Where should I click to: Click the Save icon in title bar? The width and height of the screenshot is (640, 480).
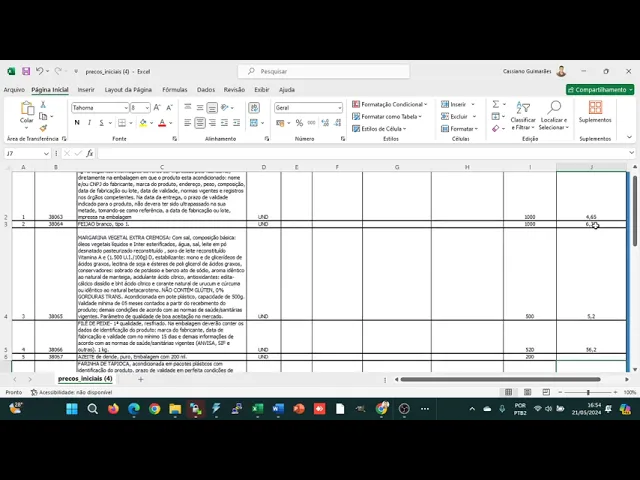coord(26,71)
